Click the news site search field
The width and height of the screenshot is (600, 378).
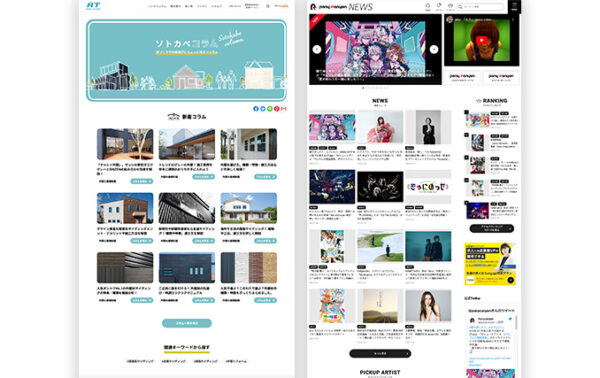click(x=481, y=7)
